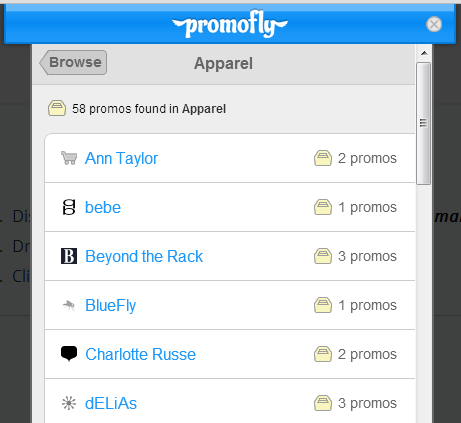
Task: Open the Charlotte Russe link
Action: click(140, 354)
